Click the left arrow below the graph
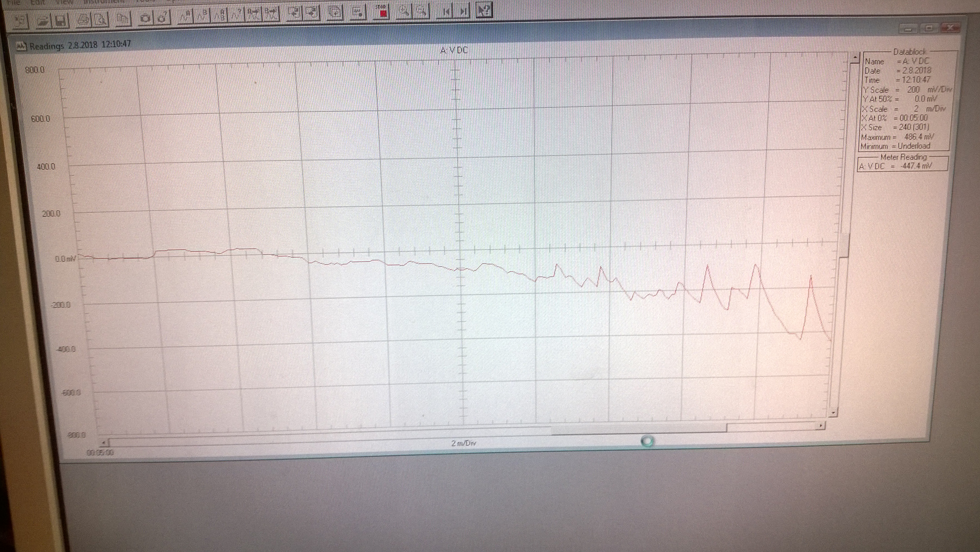The width and height of the screenshot is (980, 552). [x=104, y=443]
